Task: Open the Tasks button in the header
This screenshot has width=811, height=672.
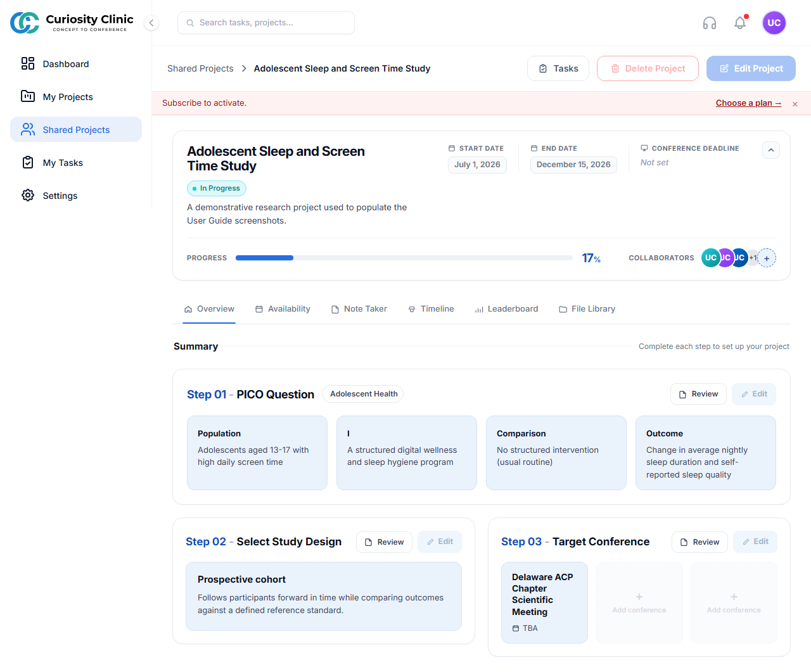Action: [x=558, y=68]
